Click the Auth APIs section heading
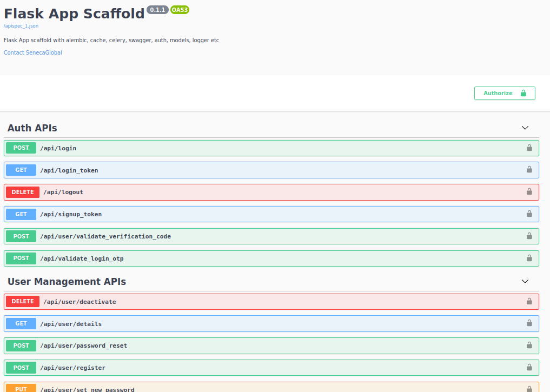Image resolution: width=550 pixels, height=392 pixels. tap(32, 128)
